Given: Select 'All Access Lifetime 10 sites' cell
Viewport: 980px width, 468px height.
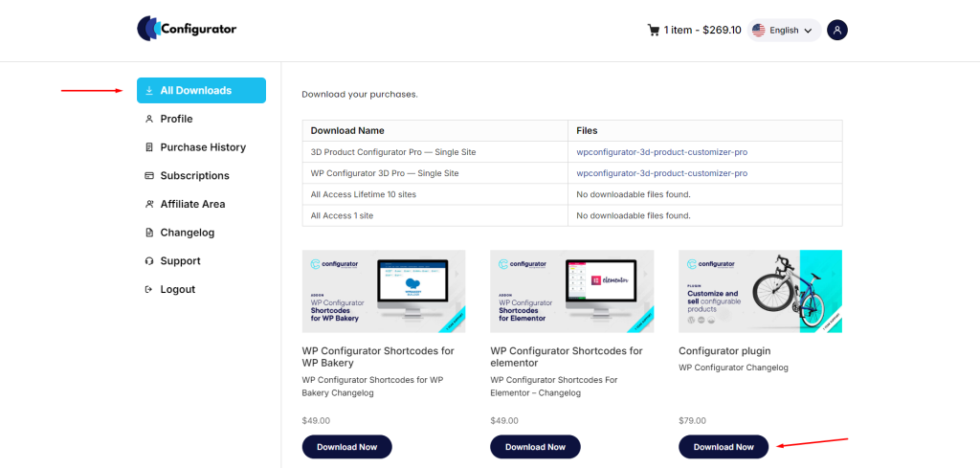Looking at the screenshot, I should pyautogui.click(x=435, y=194).
